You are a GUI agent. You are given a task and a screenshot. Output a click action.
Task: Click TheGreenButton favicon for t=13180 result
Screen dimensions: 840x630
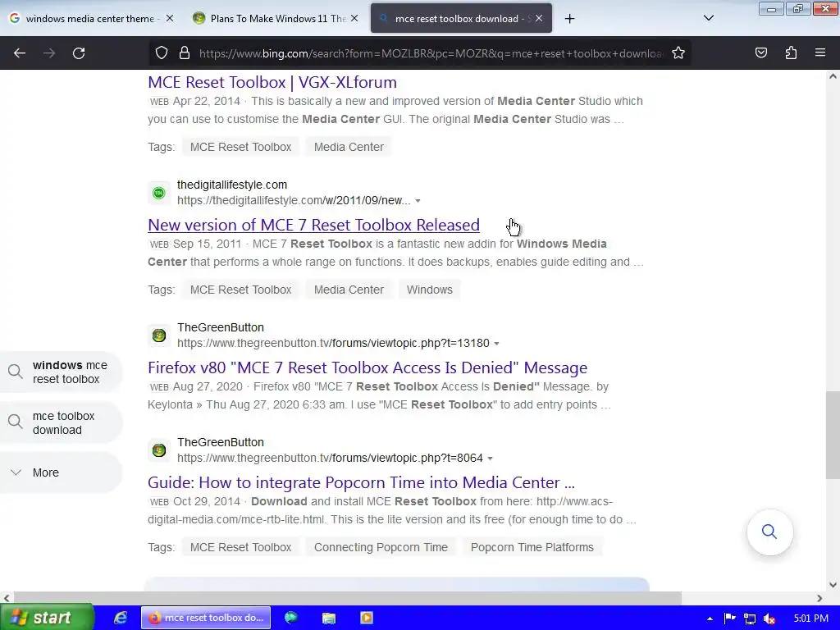pos(159,336)
